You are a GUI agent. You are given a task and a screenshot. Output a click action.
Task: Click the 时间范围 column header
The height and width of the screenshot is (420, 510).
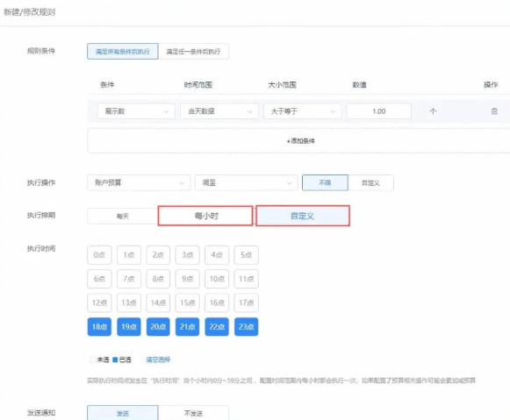tap(198, 85)
